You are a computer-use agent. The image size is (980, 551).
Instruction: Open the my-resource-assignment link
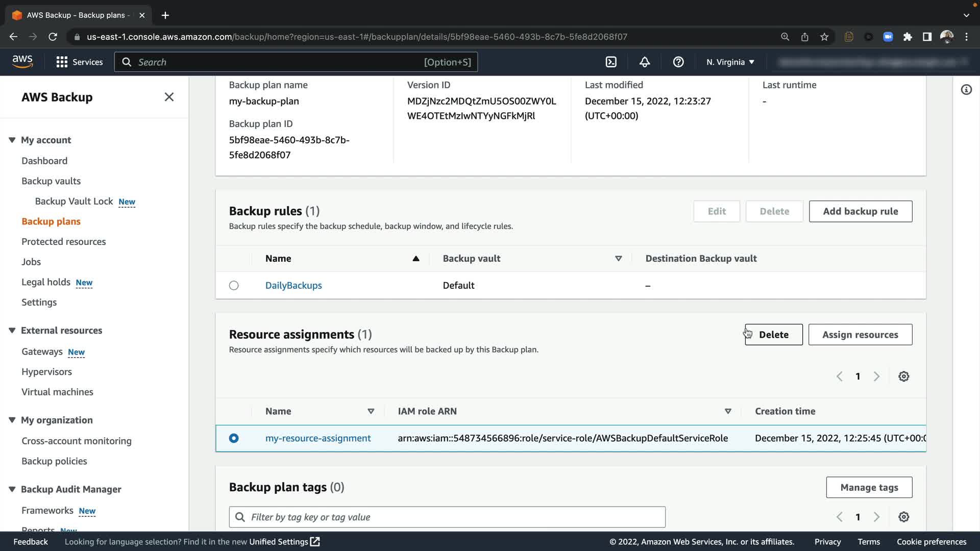click(318, 438)
